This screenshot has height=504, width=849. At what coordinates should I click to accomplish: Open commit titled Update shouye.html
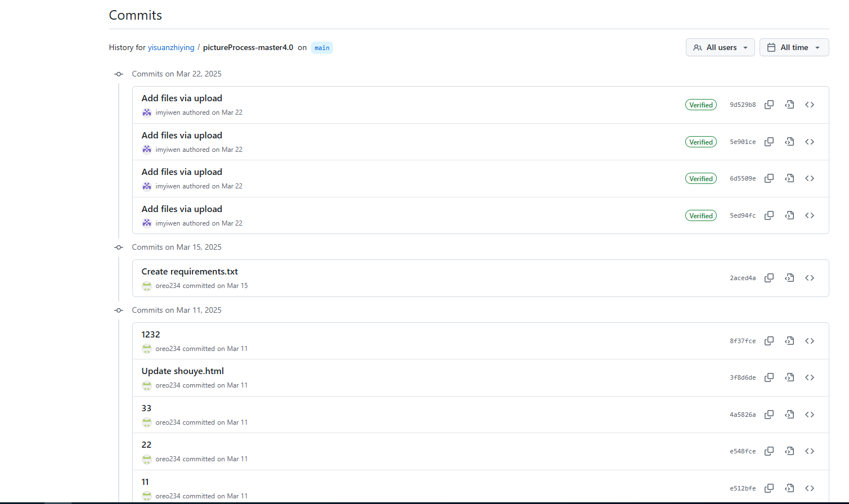click(x=183, y=371)
